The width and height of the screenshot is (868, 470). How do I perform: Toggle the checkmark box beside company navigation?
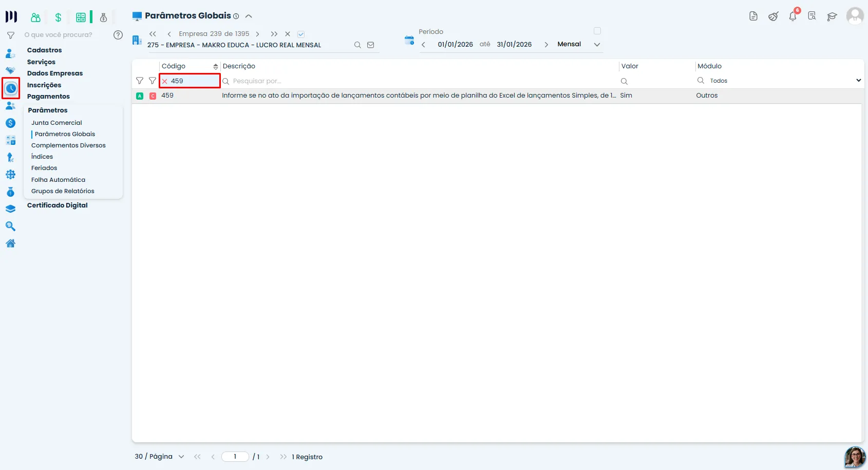point(301,34)
